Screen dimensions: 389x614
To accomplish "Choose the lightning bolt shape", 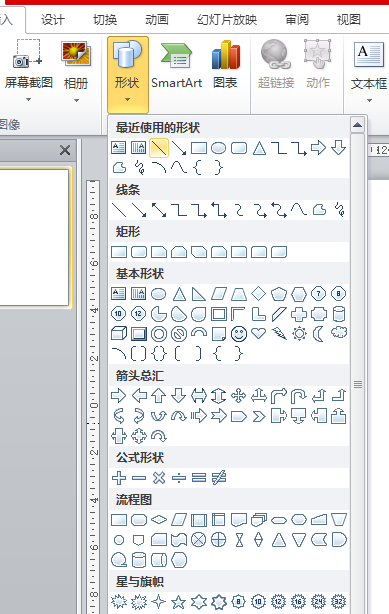I will click(x=279, y=334).
